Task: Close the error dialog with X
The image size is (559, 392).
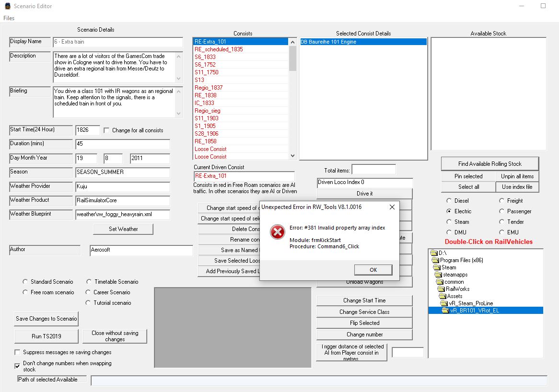Action: coord(392,207)
